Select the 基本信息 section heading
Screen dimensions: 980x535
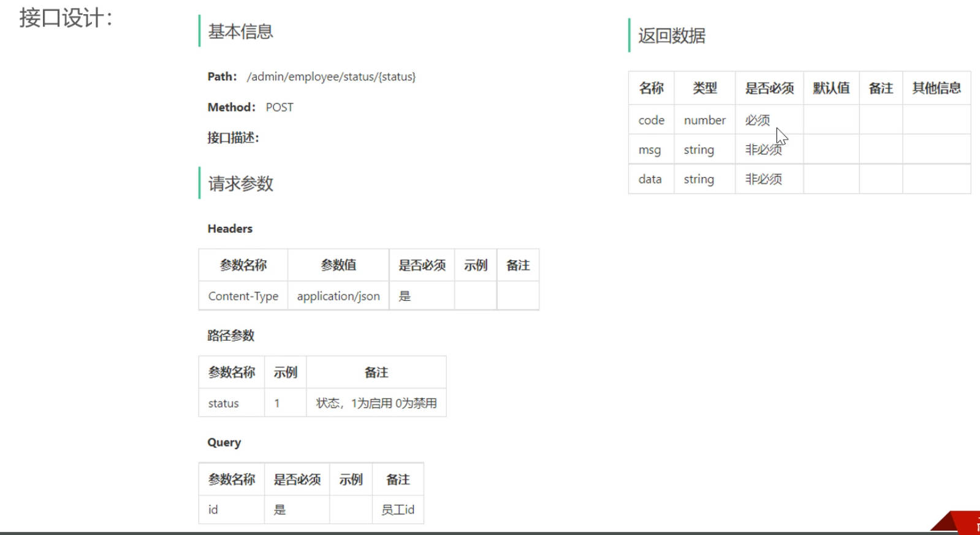pos(240,32)
